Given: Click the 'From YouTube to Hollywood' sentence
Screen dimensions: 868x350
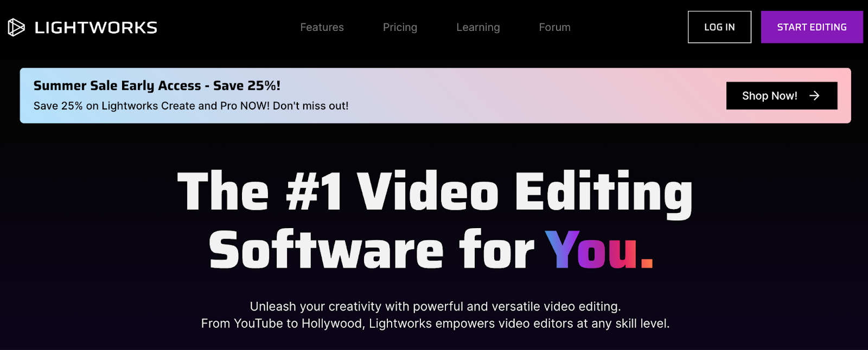Looking at the screenshot, I should 435,324.
